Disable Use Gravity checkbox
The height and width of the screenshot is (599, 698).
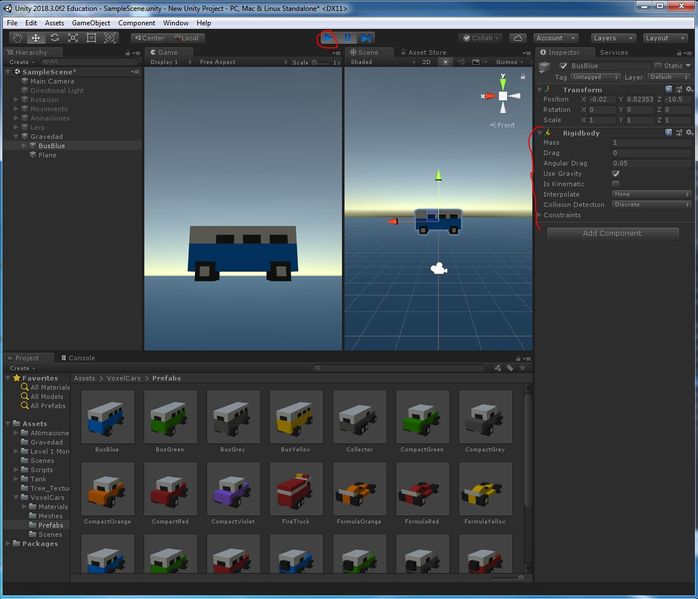click(x=616, y=174)
